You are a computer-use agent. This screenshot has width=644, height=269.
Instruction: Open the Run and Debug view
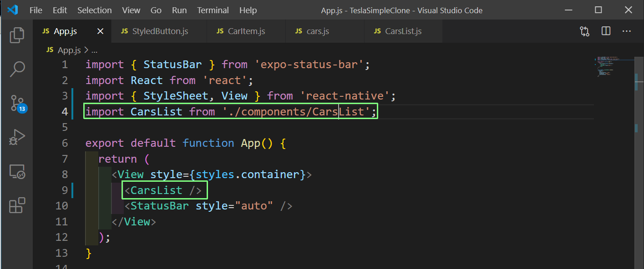(17, 137)
